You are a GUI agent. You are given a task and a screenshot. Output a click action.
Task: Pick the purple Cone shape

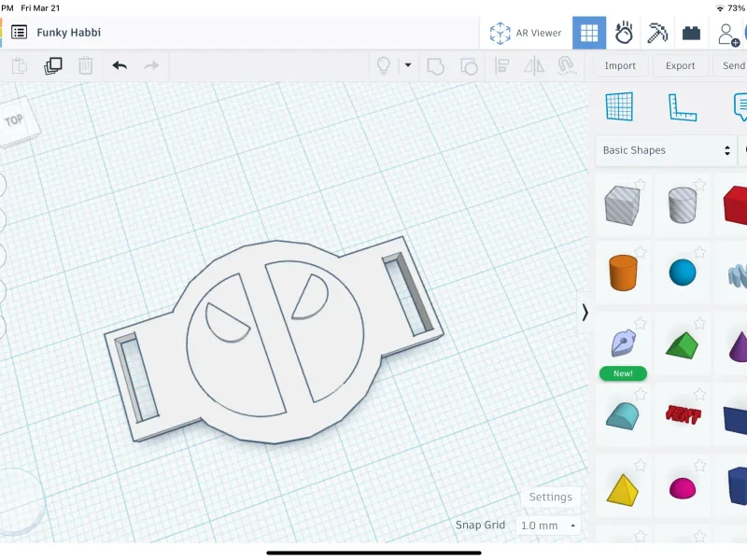point(738,345)
